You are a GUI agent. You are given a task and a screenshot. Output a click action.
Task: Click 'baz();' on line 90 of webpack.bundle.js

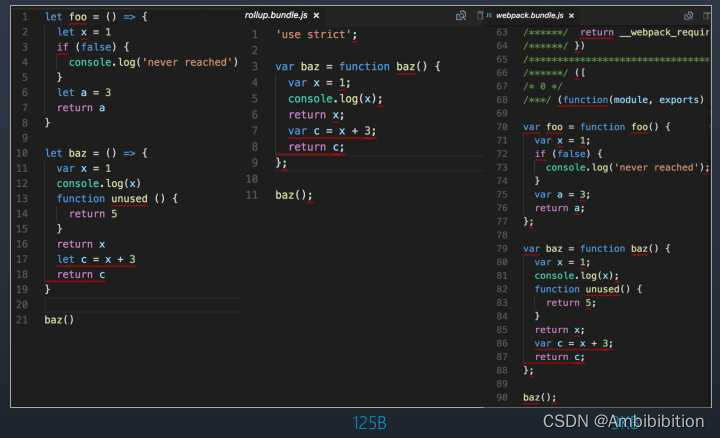point(540,398)
